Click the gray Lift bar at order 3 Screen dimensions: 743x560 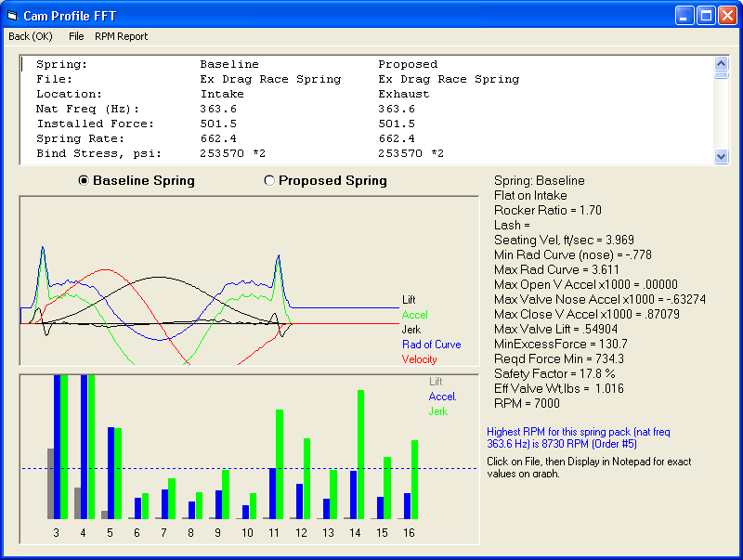pyautogui.click(x=50, y=484)
